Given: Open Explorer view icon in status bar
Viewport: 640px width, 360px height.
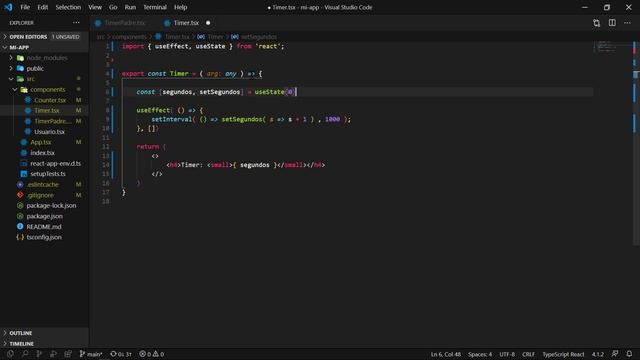Looking at the screenshot, I should click(x=10, y=354).
